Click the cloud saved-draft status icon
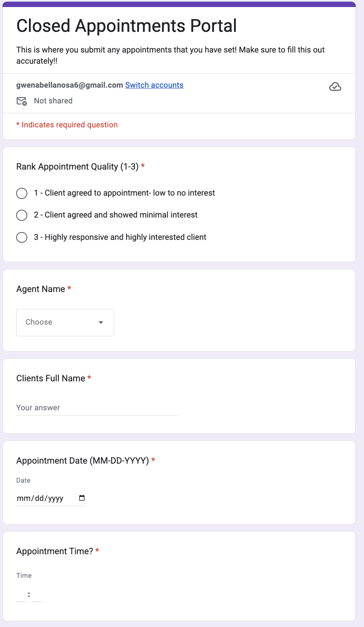This screenshot has width=364, height=627. click(335, 86)
